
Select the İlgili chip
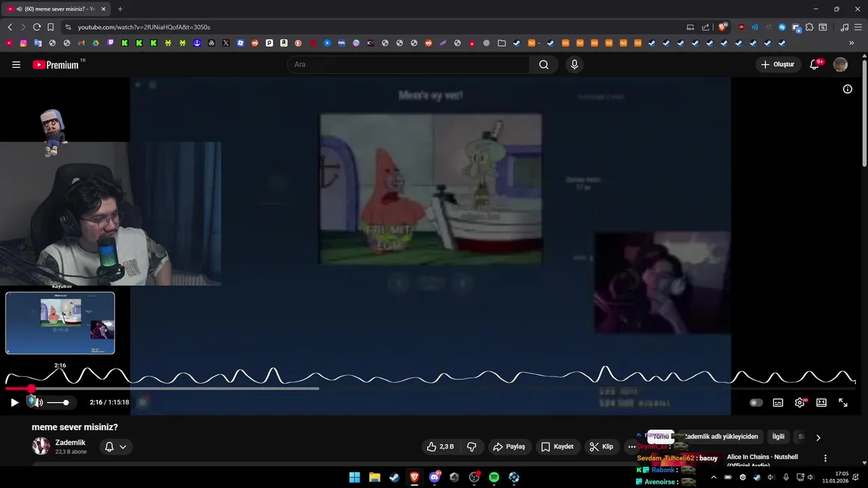[778, 436]
